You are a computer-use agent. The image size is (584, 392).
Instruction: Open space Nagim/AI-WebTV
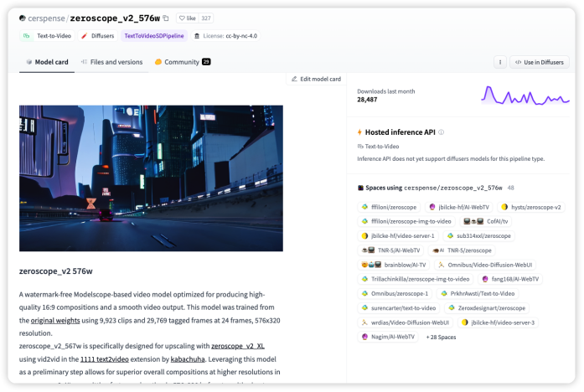[388, 337]
